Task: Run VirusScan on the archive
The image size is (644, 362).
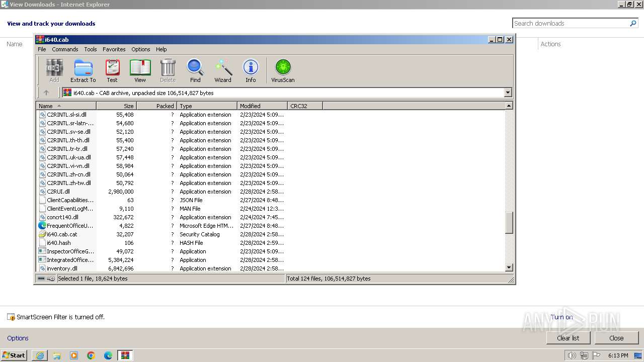Action: click(283, 70)
